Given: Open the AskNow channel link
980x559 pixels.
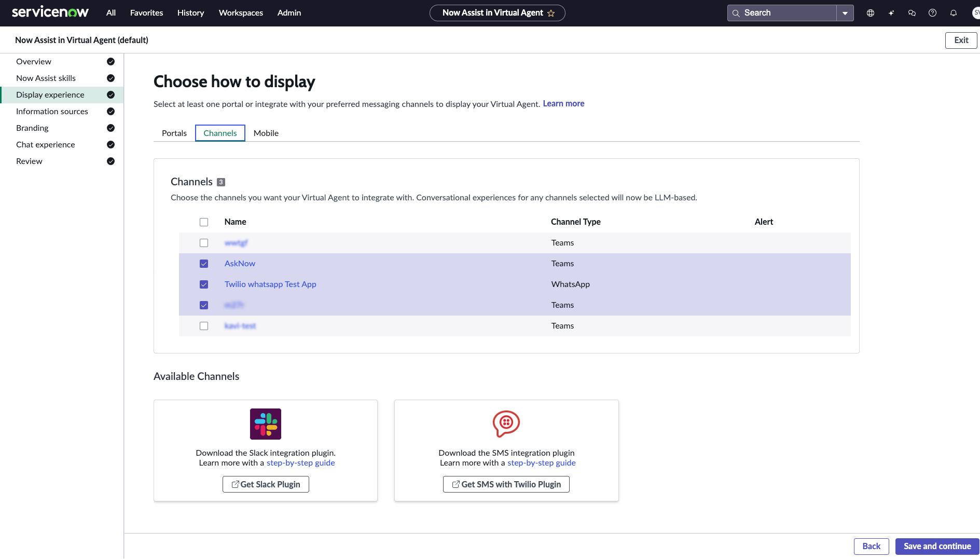Looking at the screenshot, I should pyautogui.click(x=240, y=264).
